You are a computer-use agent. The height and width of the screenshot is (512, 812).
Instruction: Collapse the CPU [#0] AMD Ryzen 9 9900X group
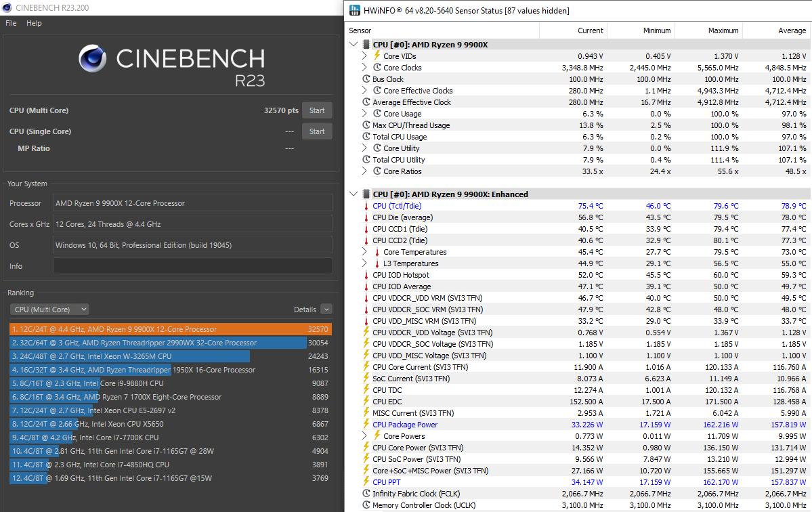click(x=353, y=45)
